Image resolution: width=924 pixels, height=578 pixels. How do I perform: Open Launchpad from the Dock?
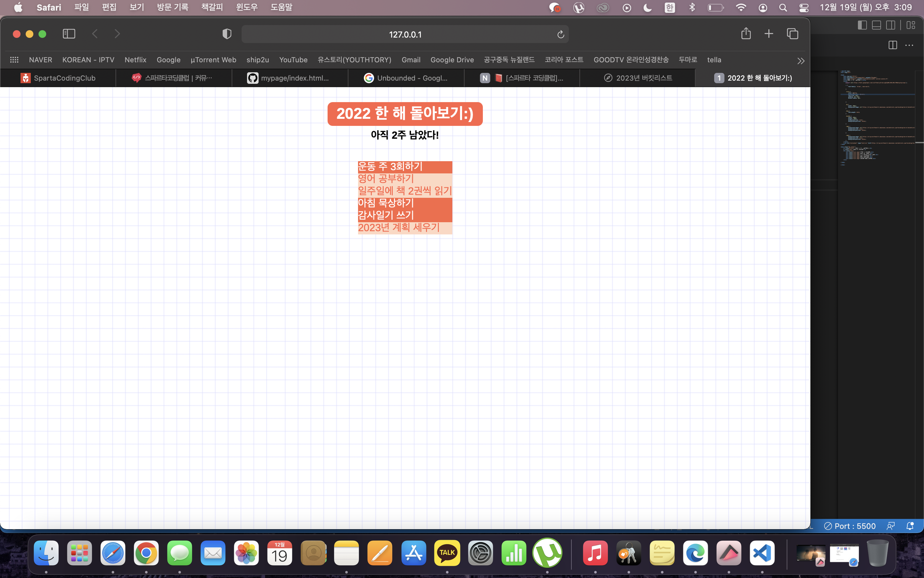(80, 553)
